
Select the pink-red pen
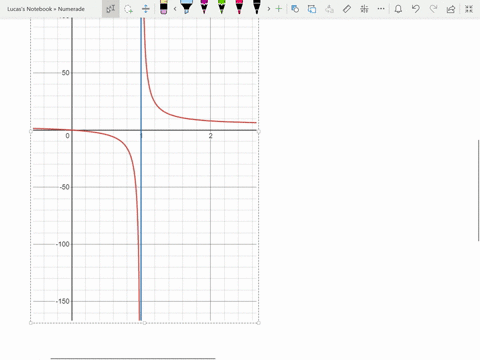coord(239,7)
